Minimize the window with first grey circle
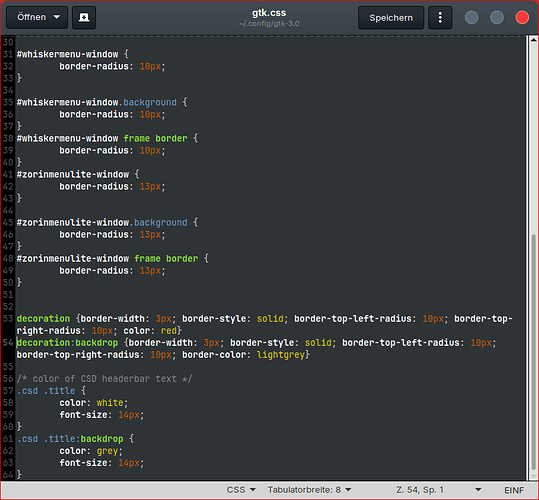This screenshot has width=539, height=500. 471,18
